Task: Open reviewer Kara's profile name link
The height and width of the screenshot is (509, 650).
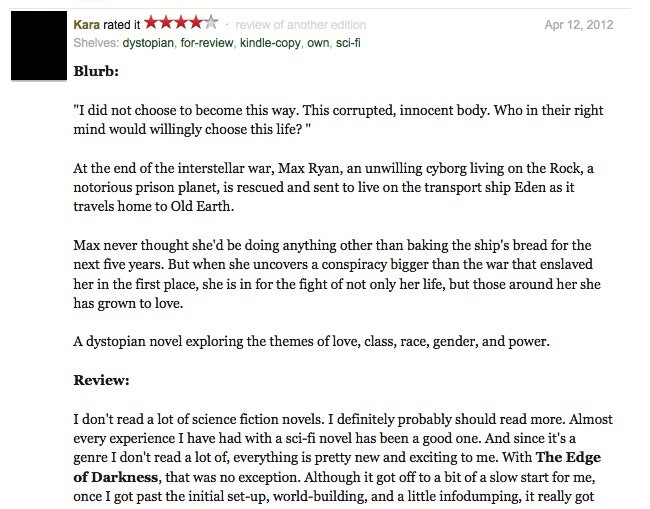Action: (x=89, y=23)
